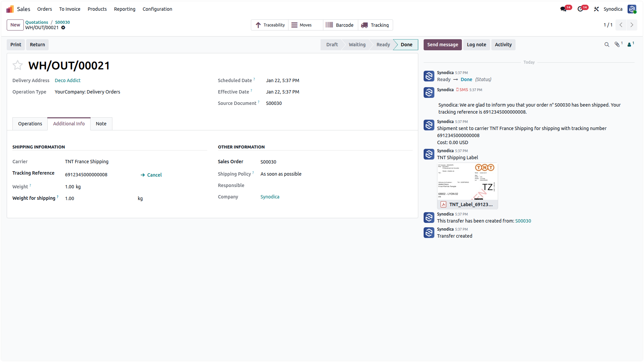
Task: Schedule an Activity
Action: click(503, 45)
